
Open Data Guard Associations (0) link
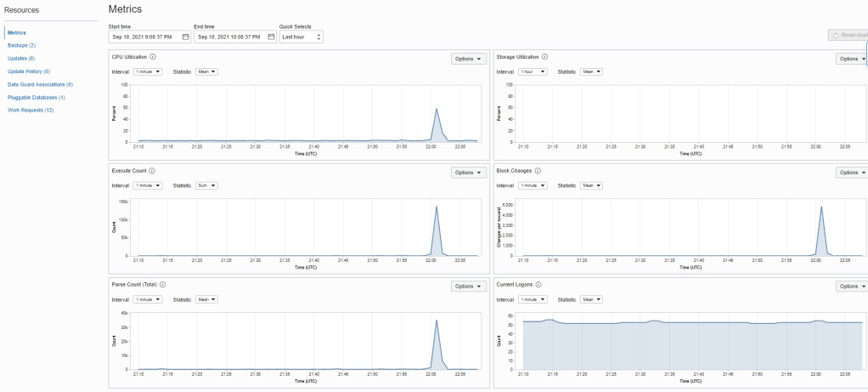[40, 85]
